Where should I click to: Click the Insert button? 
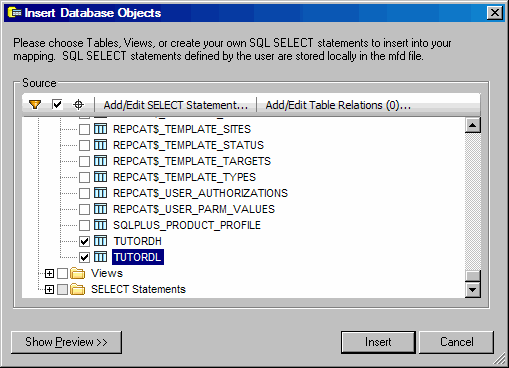[378, 342]
